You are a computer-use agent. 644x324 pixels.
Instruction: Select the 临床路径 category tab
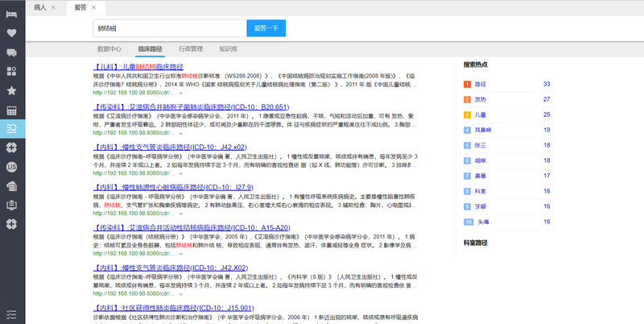click(x=150, y=48)
